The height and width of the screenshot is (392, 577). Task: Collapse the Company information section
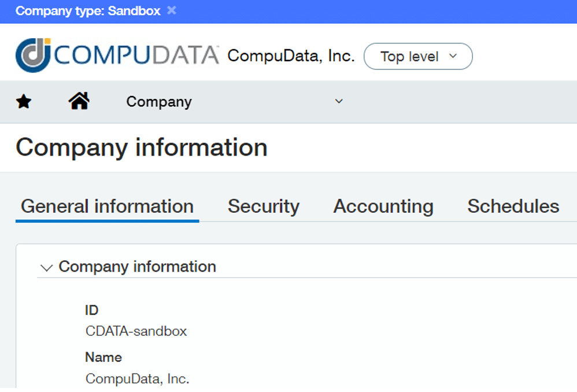coord(46,267)
